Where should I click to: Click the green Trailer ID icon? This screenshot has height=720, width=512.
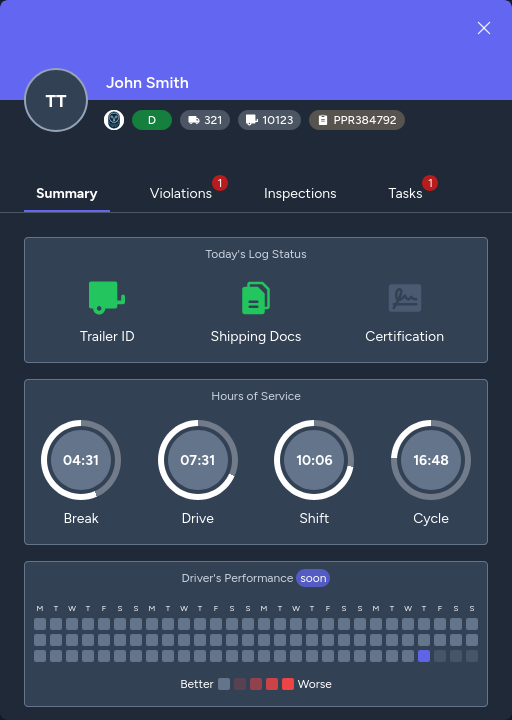point(107,298)
